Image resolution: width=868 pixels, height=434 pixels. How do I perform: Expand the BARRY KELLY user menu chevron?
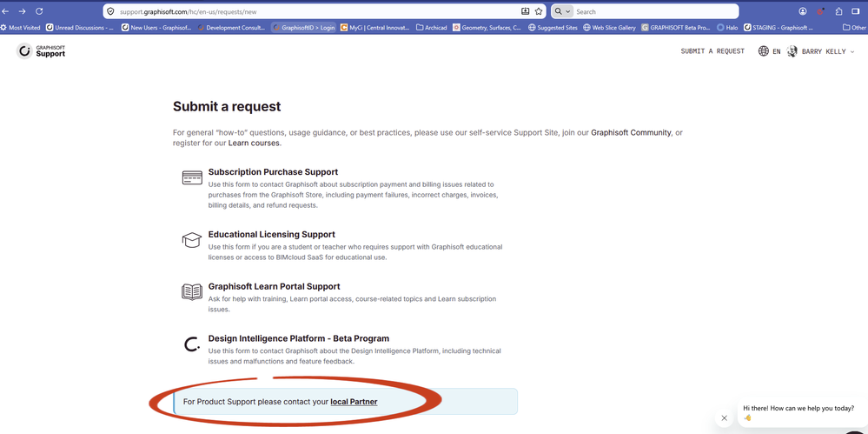(x=852, y=51)
